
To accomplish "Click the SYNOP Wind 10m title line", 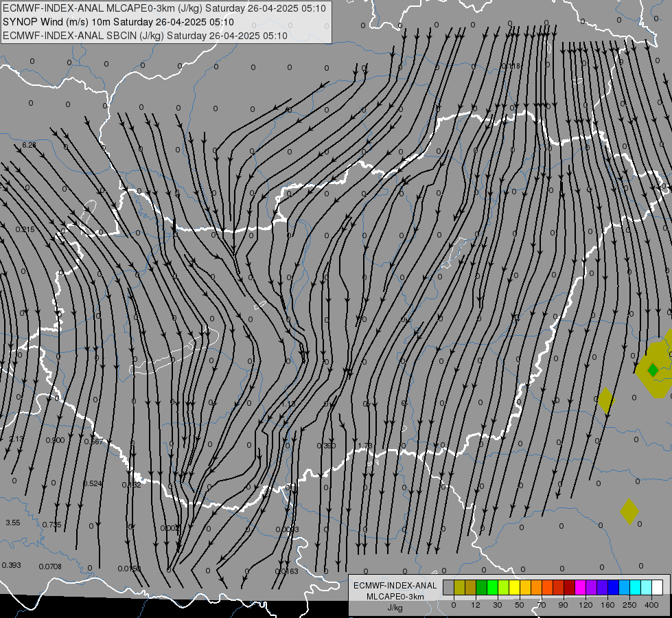I will point(118,22).
